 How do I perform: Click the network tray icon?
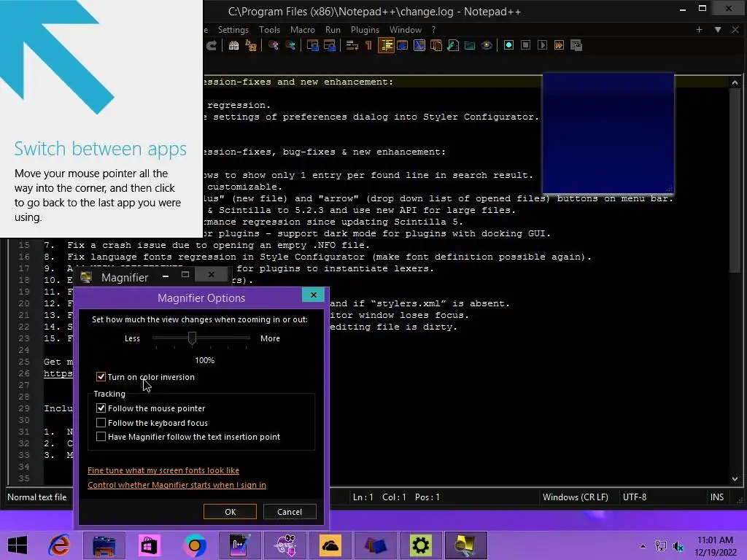pyautogui.click(x=661, y=545)
